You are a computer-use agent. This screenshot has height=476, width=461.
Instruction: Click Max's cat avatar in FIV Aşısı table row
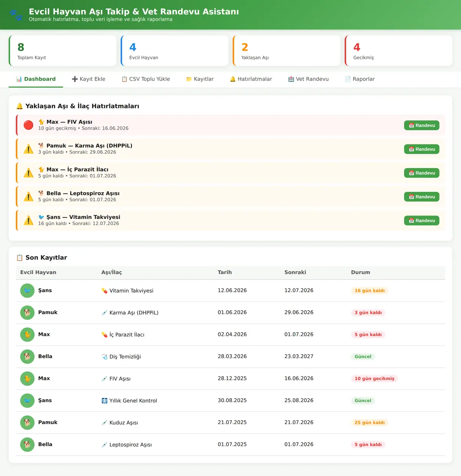pos(27,379)
